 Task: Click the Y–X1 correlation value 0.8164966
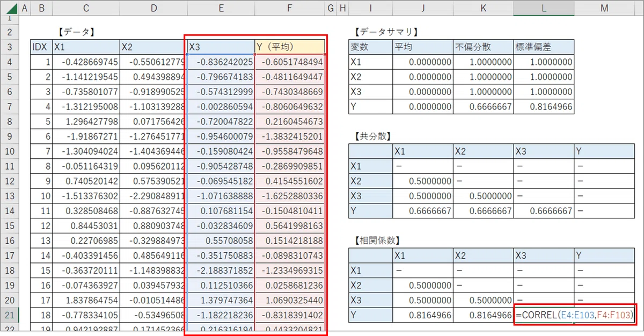coord(422,315)
